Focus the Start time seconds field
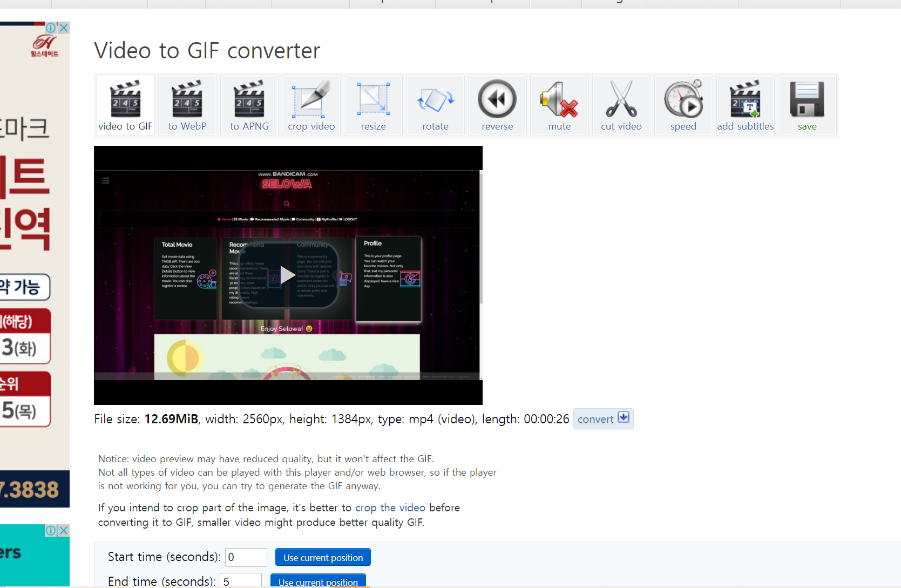 click(x=246, y=557)
